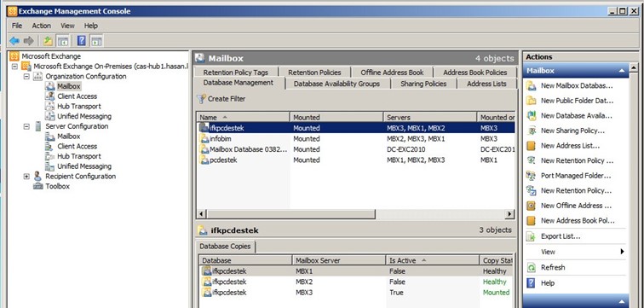Expand the Recipient Configuration node
644x308 pixels.
tap(26, 176)
